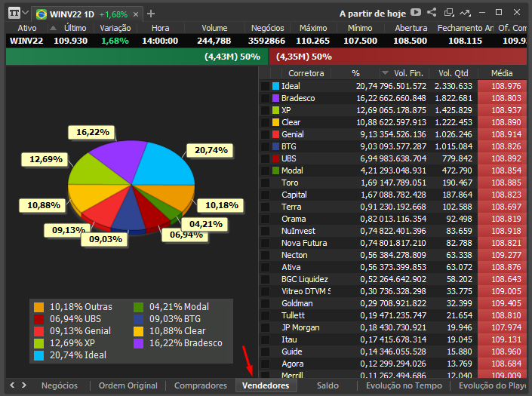This screenshot has height=396, width=532.
Task: Click the green Modal legend swatch
Action: point(138,307)
